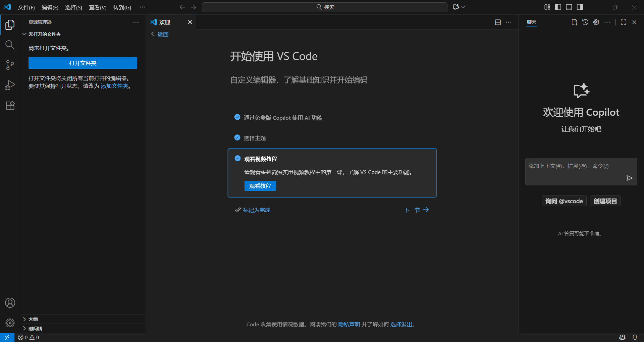Show chat history in Copilot panel

pos(585,22)
